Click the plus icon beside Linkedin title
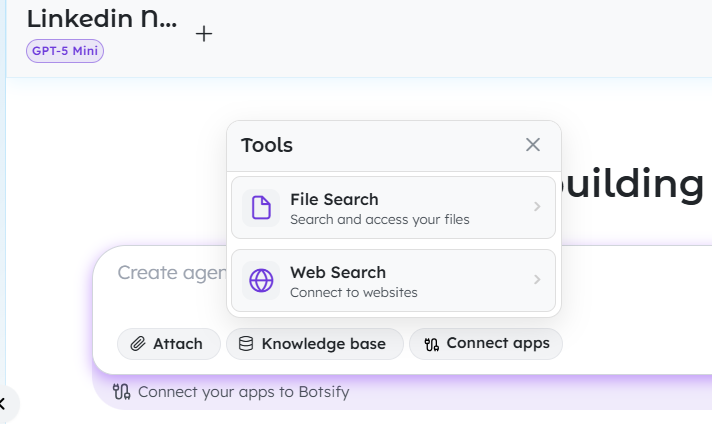 coord(204,34)
